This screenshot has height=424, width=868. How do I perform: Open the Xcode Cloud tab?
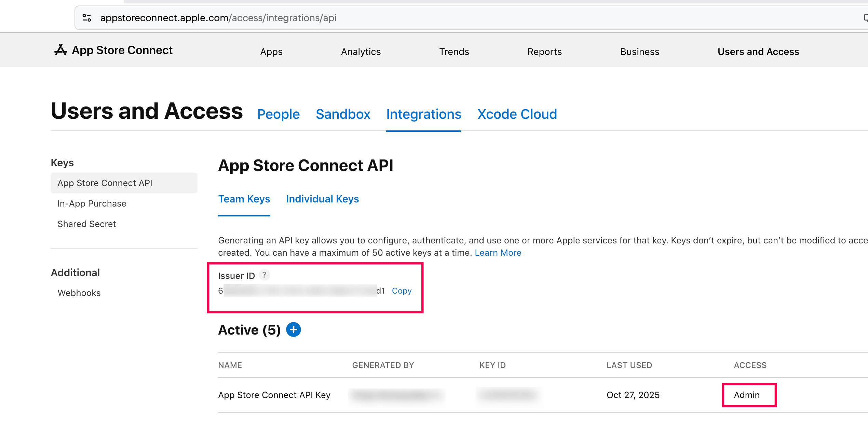(517, 114)
